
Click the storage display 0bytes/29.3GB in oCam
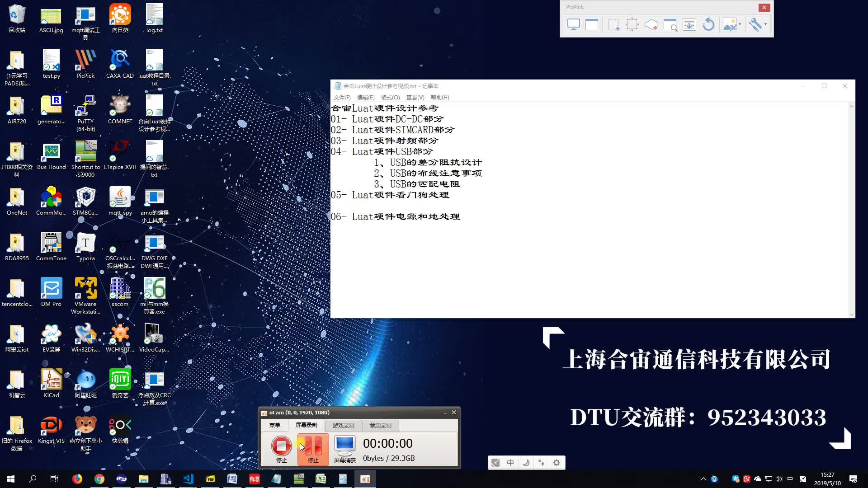click(389, 458)
